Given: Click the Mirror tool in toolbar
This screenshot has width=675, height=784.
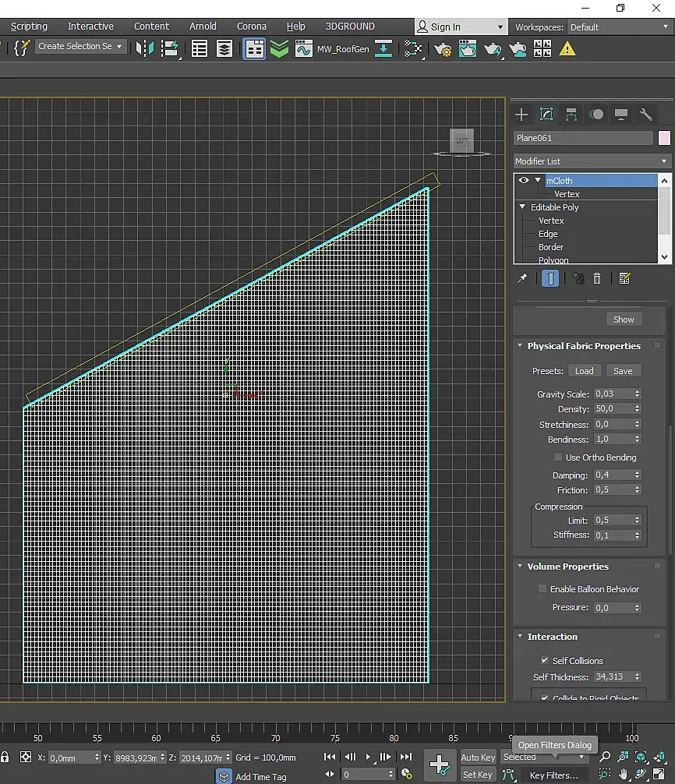Looking at the screenshot, I should (145, 48).
